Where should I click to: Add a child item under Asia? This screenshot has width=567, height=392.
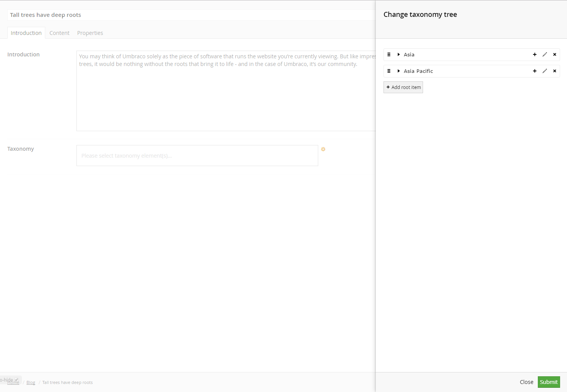535,54
